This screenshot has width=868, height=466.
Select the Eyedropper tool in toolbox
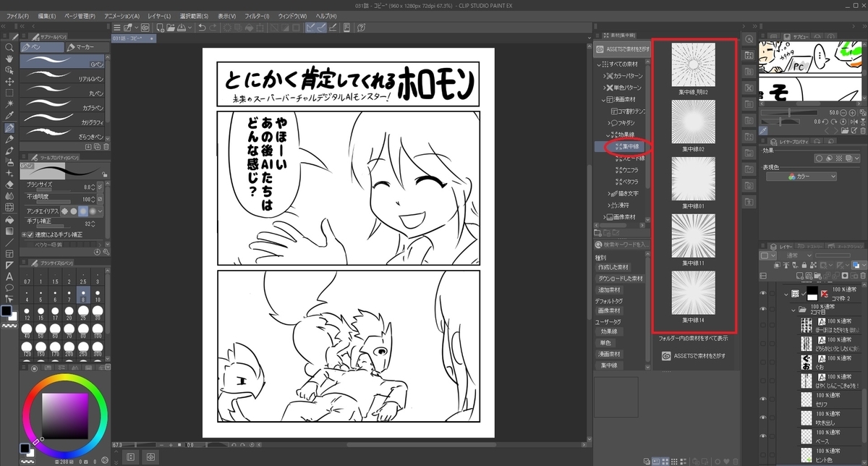[x=9, y=116]
